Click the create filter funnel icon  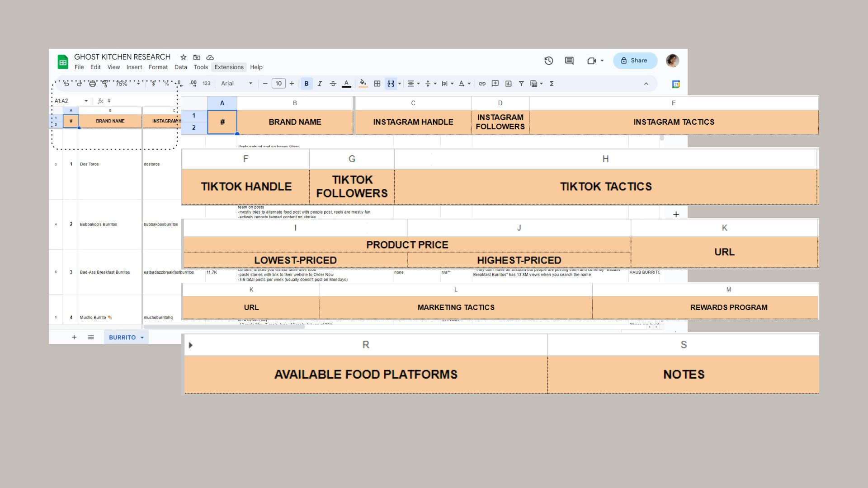[521, 84]
